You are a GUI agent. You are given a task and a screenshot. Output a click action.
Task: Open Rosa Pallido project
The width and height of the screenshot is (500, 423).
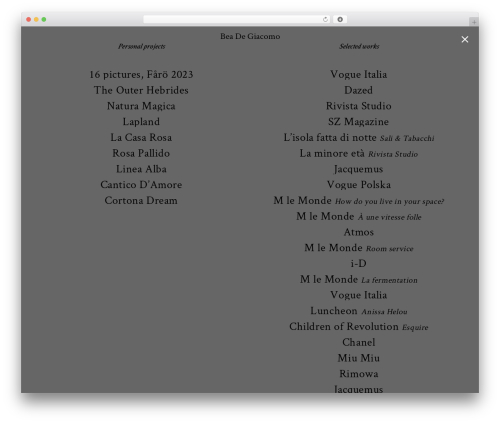click(x=141, y=153)
